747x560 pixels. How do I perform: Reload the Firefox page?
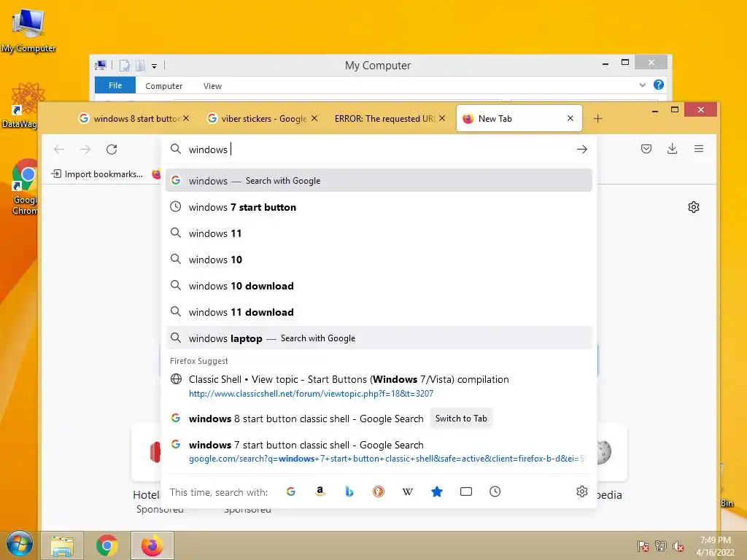point(112,149)
